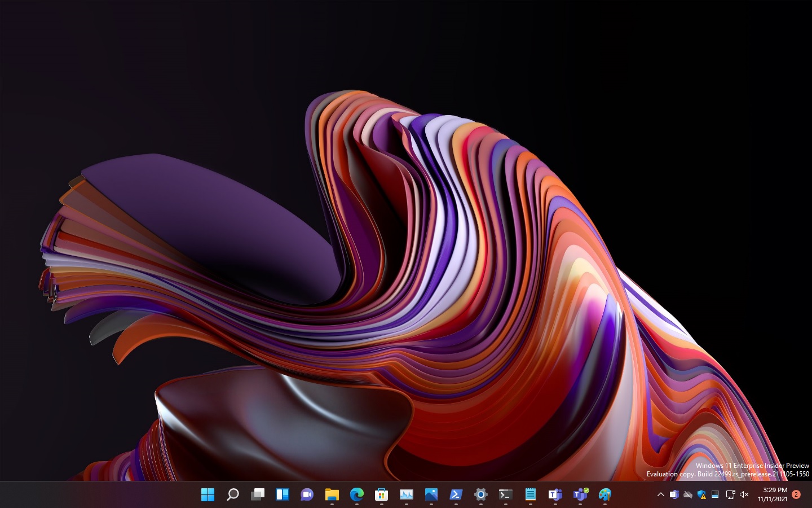This screenshot has height=508, width=812.
Task: Open Microsoft Teams
Action: pyautogui.click(x=554, y=495)
